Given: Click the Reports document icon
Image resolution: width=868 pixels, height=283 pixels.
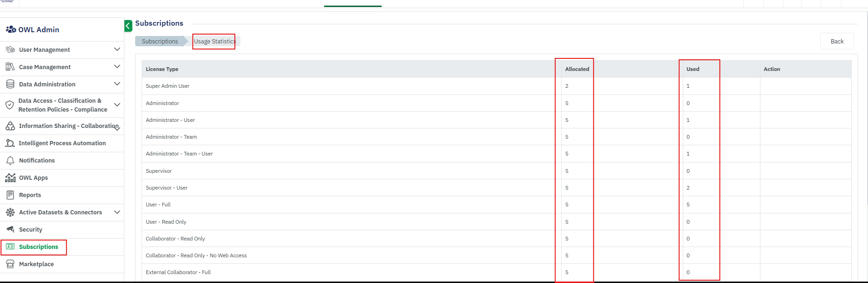Looking at the screenshot, I should pyautogui.click(x=10, y=195).
